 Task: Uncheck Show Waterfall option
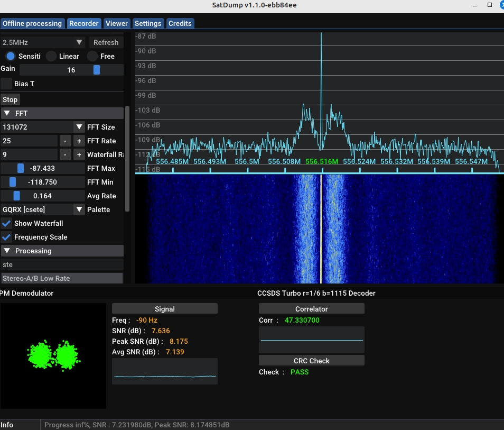coord(6,223)
